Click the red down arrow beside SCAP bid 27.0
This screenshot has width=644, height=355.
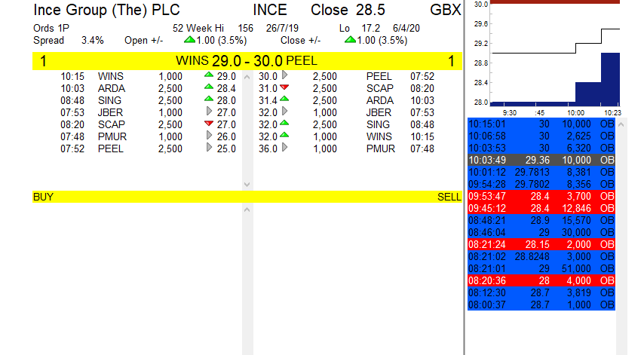(x=209, y=124)
